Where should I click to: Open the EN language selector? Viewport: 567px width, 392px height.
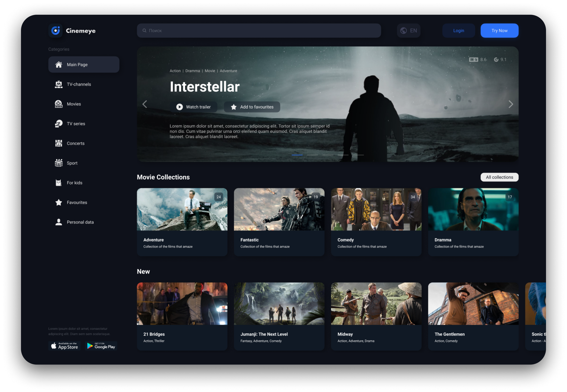click(408, 31)
